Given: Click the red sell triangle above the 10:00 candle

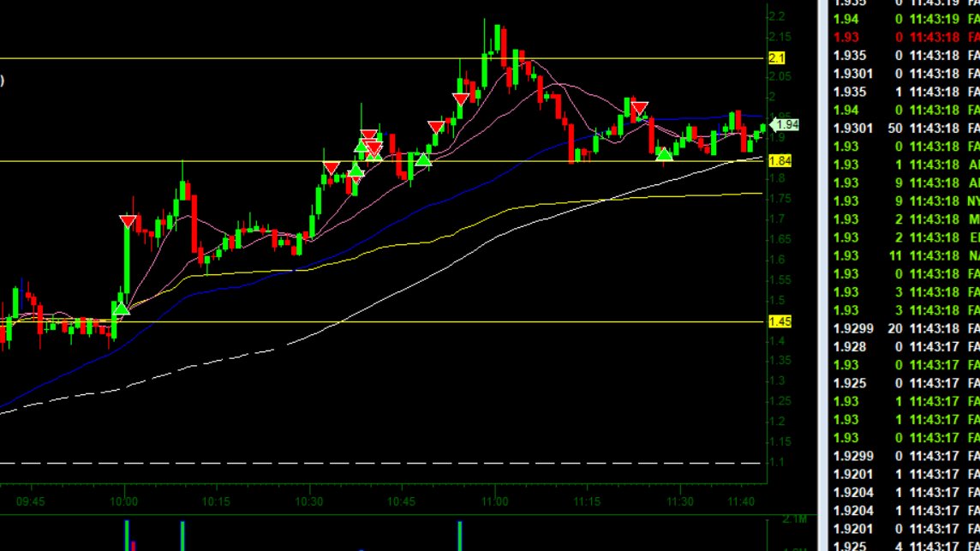Looking at the screenshot, I should (128, 221).
